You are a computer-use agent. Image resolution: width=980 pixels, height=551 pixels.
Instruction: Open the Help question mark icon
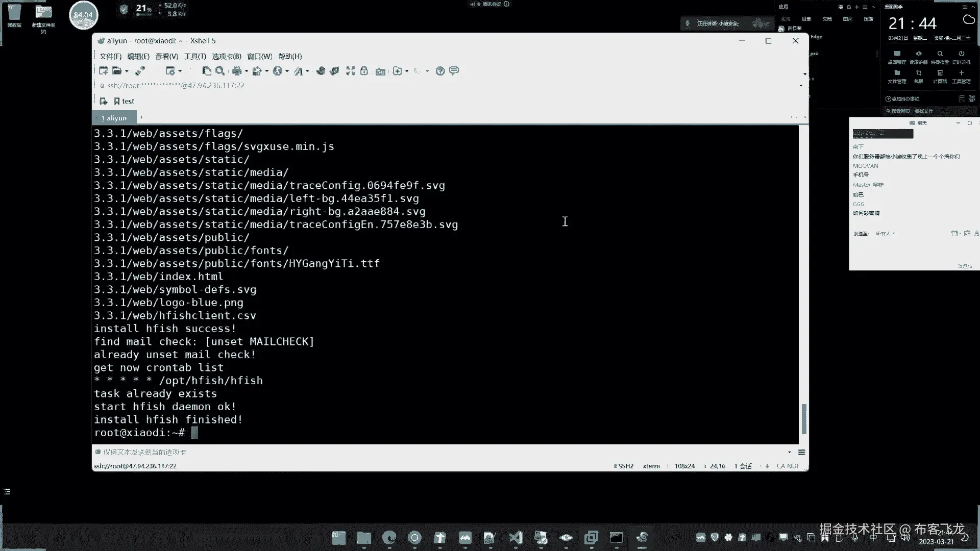pyautogui.click(x=440, y=71)
